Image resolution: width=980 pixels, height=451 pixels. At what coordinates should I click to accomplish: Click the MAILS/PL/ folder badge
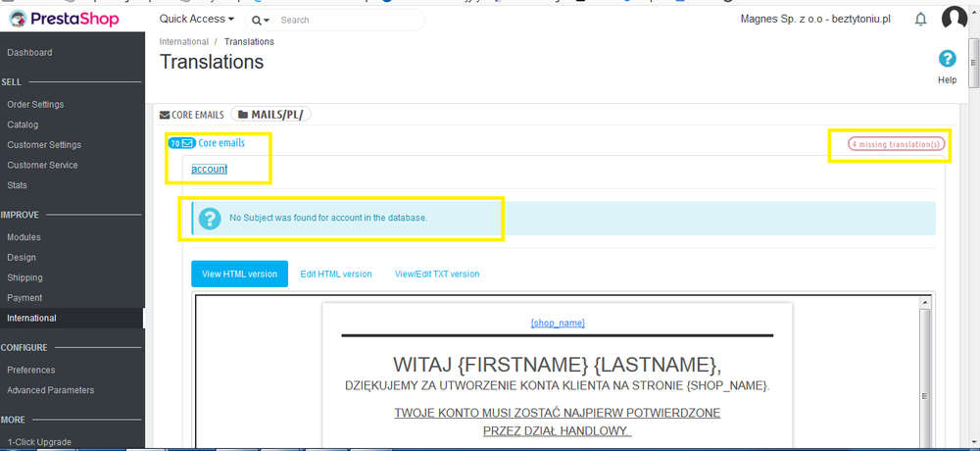click(270, 115)
